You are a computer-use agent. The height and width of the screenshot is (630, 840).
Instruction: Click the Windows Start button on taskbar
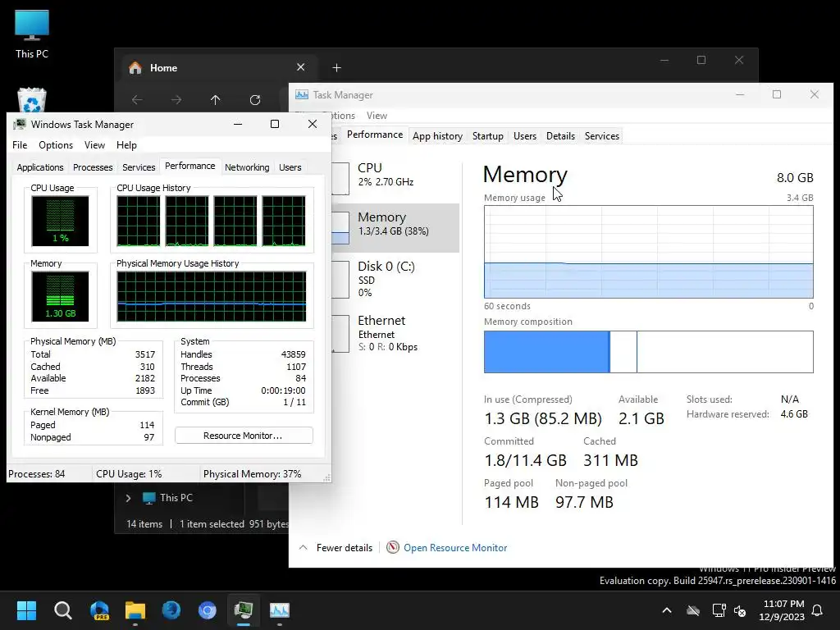pos(26,609)
